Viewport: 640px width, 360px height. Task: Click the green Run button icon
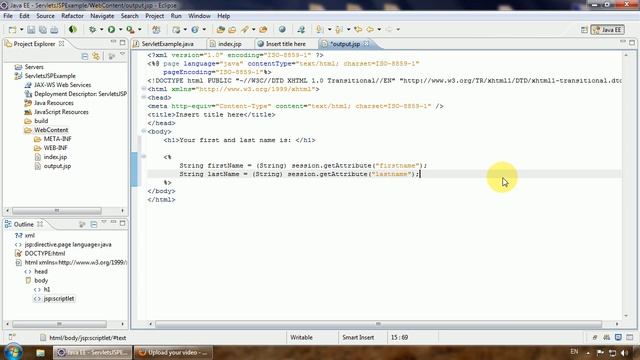[x=111, y=29]
